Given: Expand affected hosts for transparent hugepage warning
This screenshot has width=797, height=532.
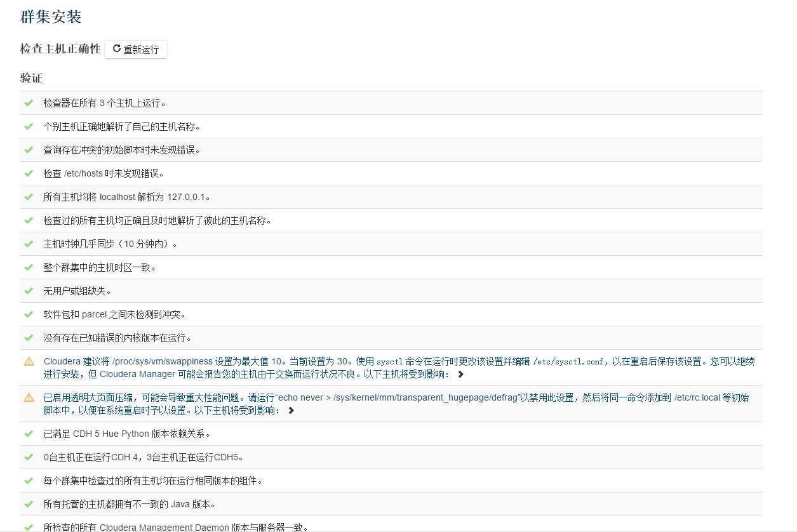Looking at the screenshot, I should point(291,410).
